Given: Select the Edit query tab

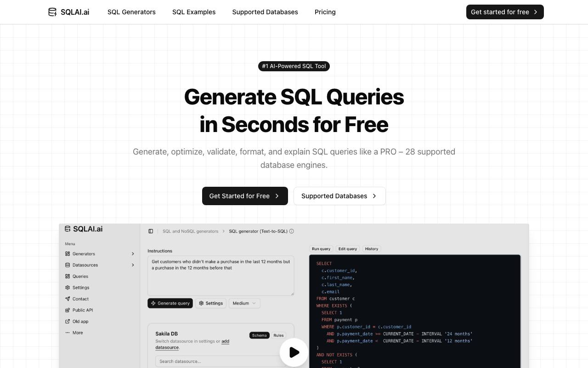Looking at the screenshot, I should click(x=348, y=249).
